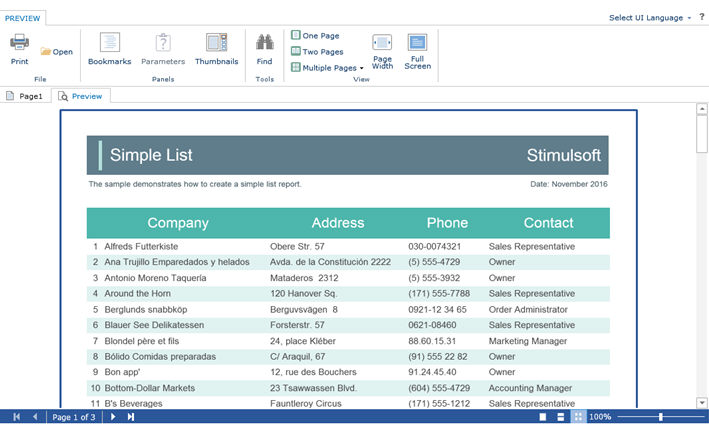
Task: Click the Stimulsoft heading text
Action: coord(563,155)
